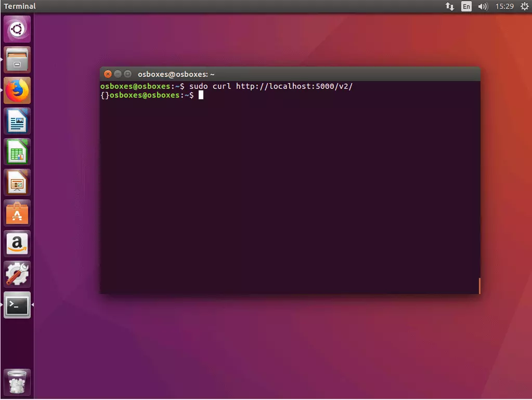Open LibreOffice Calc spreadsheet icon

coord(17,152)
